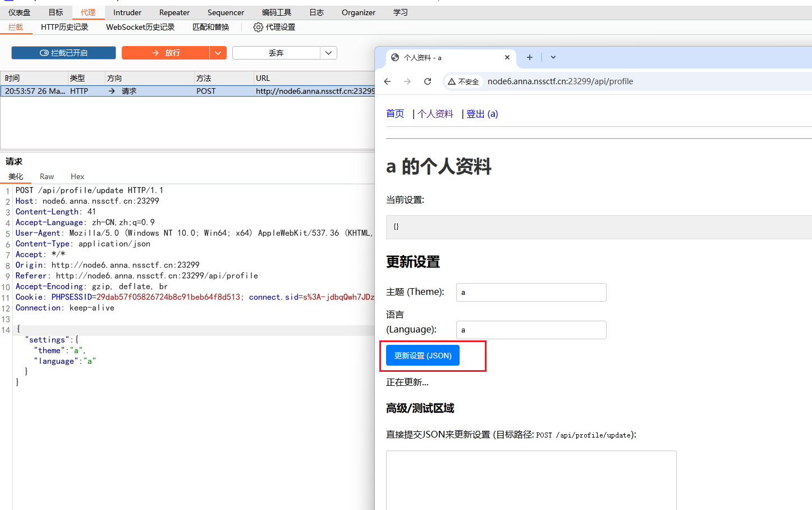812x510 pixels.
Task: Open the 编码工具 tab
Action: pyautogui.click(x=277, y=12)
